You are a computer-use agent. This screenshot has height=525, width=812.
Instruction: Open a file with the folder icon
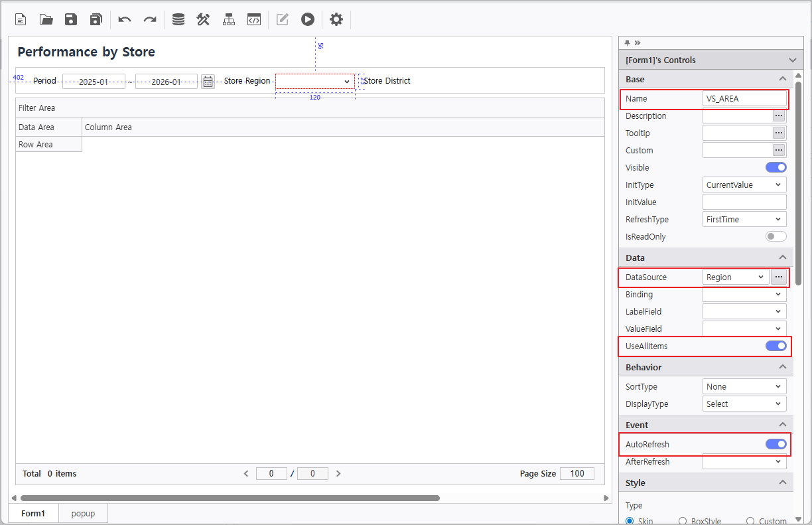46,19
